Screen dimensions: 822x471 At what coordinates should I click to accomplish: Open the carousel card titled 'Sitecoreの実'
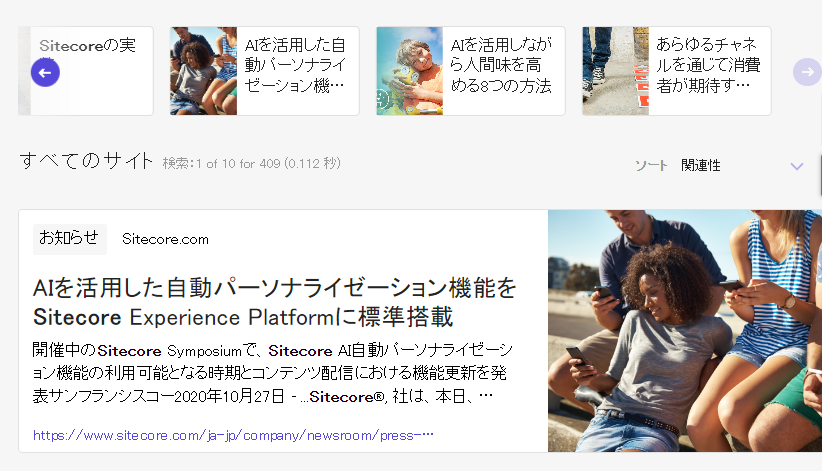click(86, 71)
